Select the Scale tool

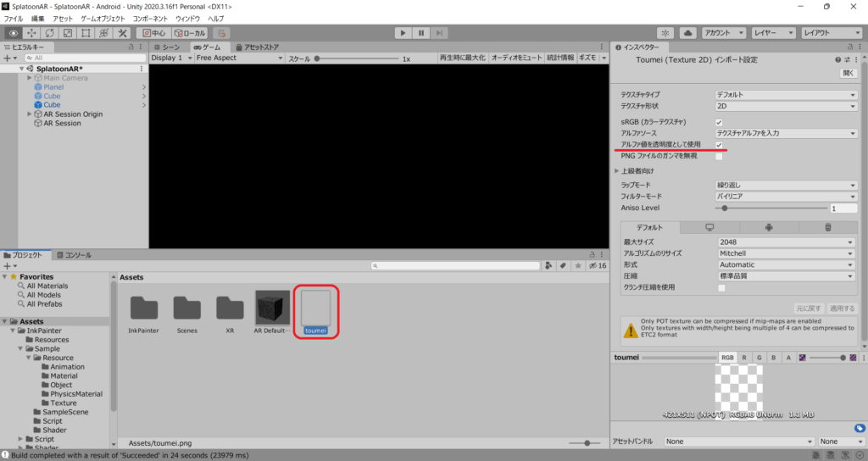[68, 33]
